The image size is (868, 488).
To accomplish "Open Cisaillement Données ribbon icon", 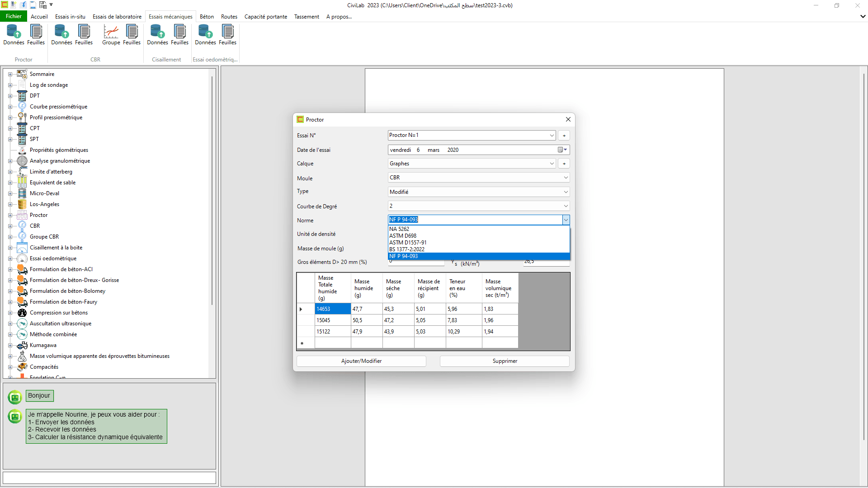I will click(x=157, y=35).
